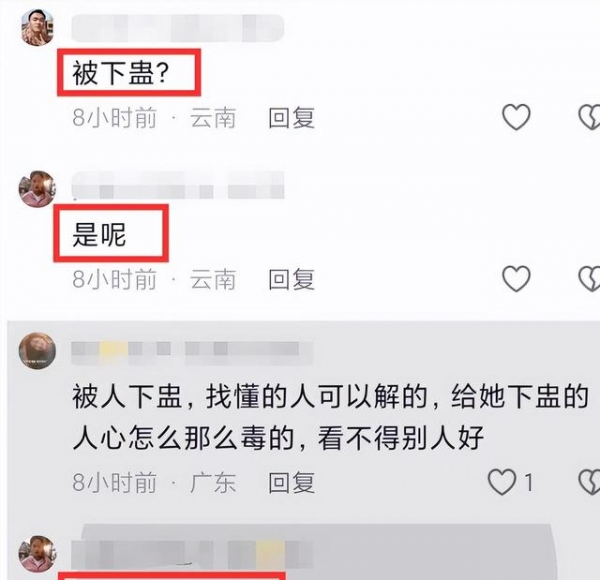
Task: Open avatar of the "被下蛊?" commenter
Action: coord(37,28)
